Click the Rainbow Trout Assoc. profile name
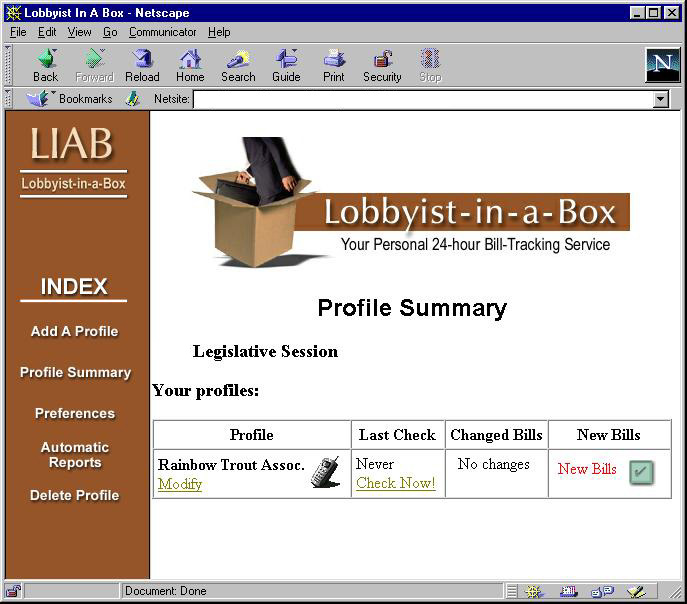This screenshot has height=604, width=687. point(231,465)
